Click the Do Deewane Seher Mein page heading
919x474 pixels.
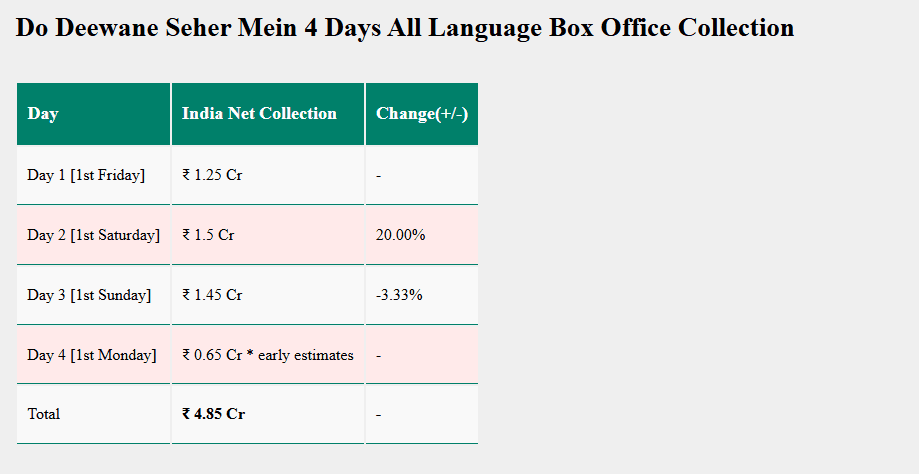tap(405, 28)
